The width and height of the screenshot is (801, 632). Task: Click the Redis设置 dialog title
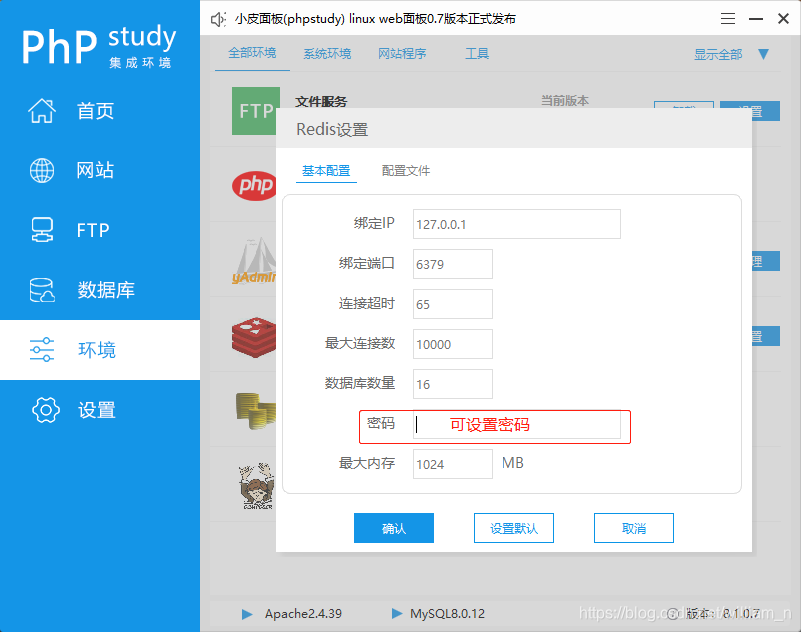pyautogui.click(x=332, y=129)
